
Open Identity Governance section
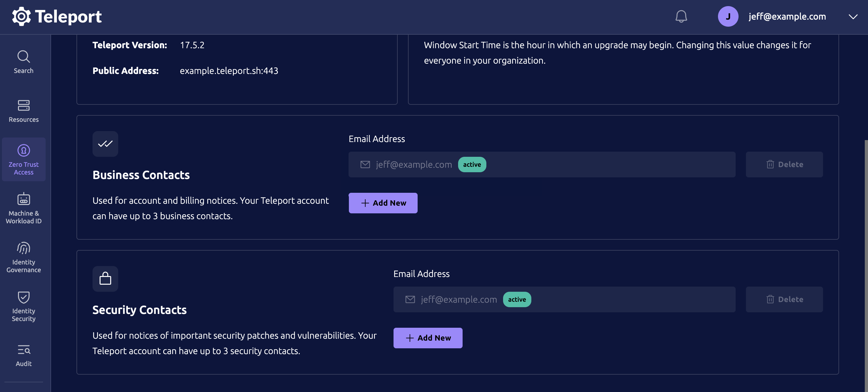[x=23, y=257]
